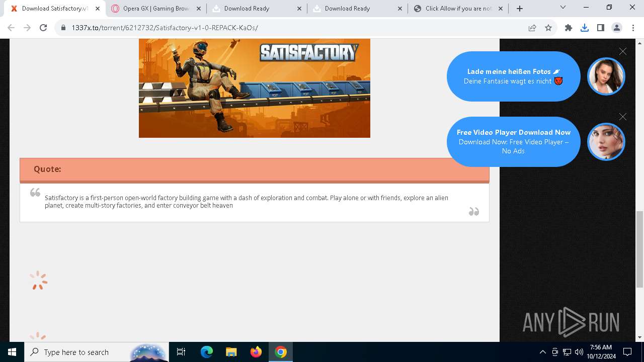Close the first Download Ready tab

(x=299, y=9)
